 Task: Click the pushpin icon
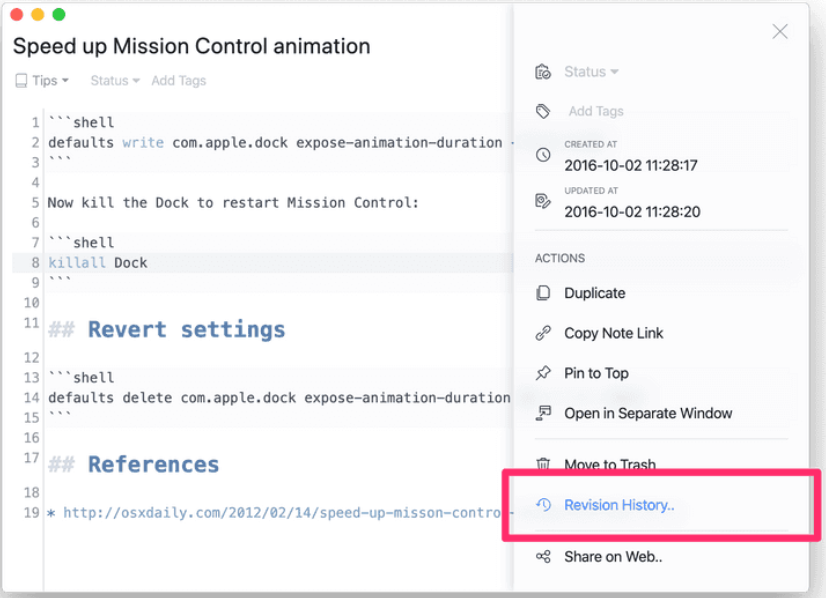pos(543,373)
